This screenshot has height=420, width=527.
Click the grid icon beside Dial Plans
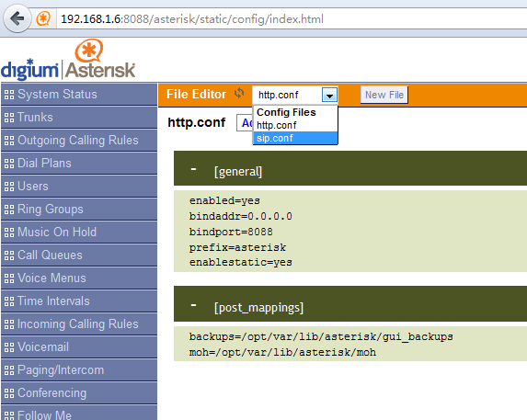(9, 164)
